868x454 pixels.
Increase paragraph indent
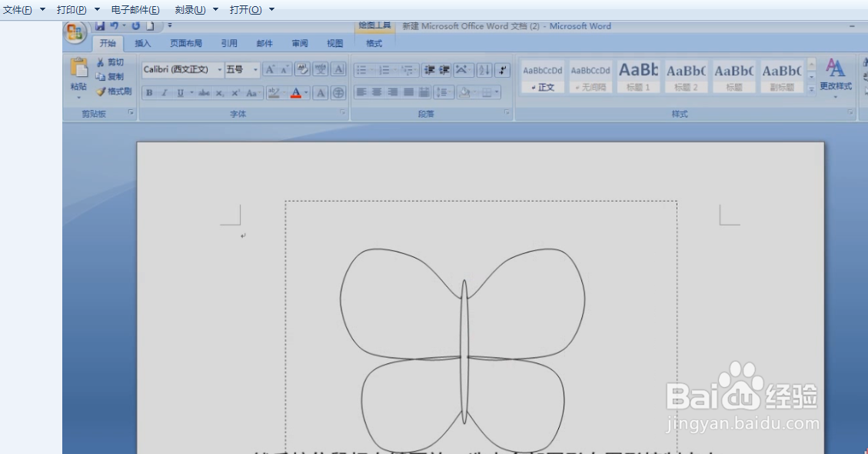(444, 70)
